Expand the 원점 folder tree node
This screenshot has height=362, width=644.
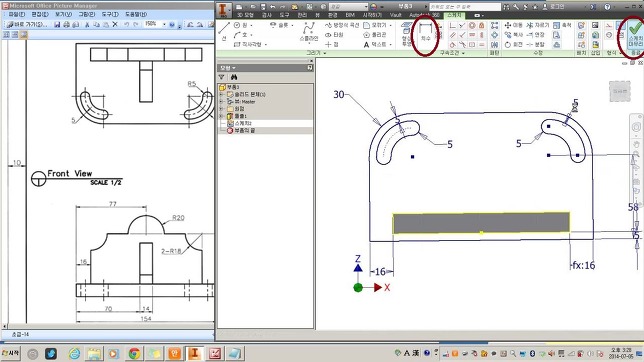pyautogui.click(x=222, y=109)
